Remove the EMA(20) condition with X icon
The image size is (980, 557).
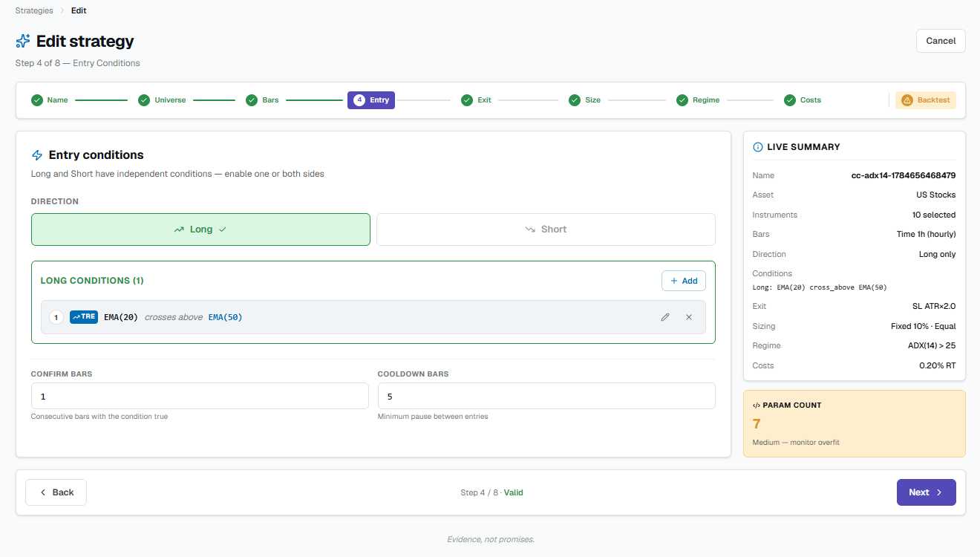click(689, 317)
